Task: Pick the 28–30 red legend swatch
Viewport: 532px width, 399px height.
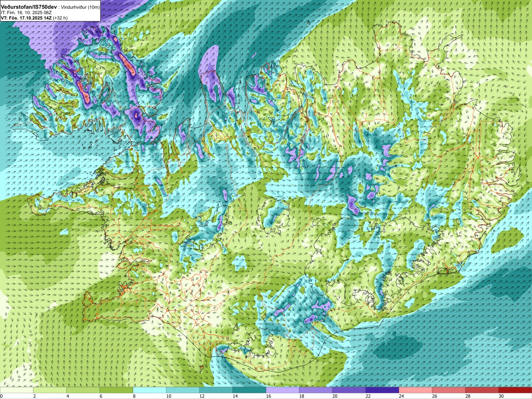Action: [482, 390]
